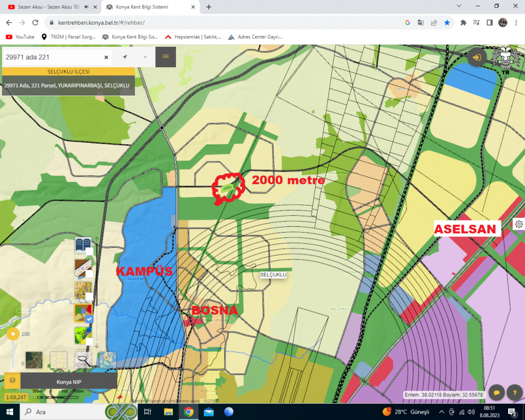
Task: Toggle the layers stack icon button
Action: pyautogui.click(x=13, y=381)
